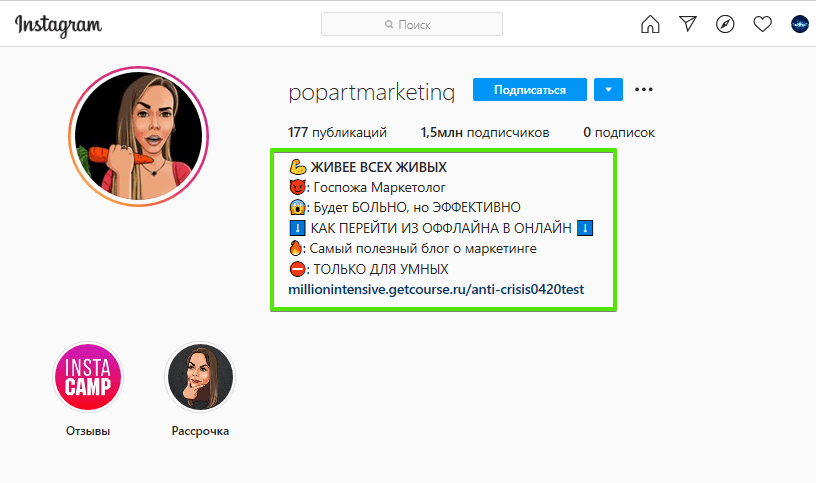Go to the Instagram logo
Screen dimensions: 816x483
pyautogui.click(x=58, y=25)
